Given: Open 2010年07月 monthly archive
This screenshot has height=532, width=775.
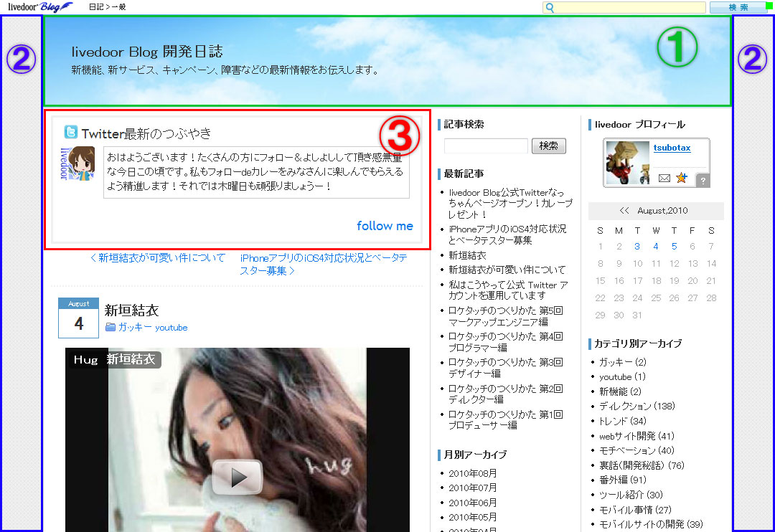Looking at the screenshot, I should (472, 488).
